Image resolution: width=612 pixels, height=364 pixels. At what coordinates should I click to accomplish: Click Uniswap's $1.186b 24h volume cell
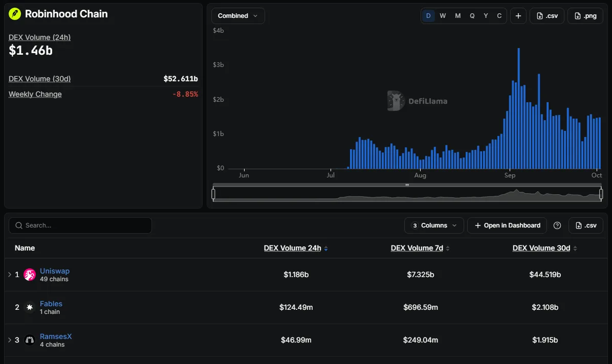[x=296, y=275]
